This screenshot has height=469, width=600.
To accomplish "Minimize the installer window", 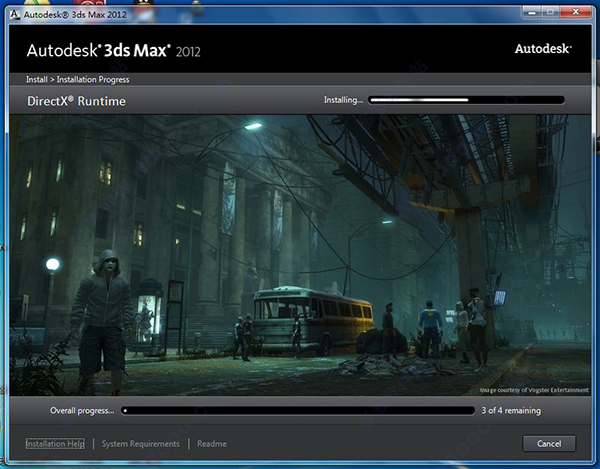I will 532,12.
